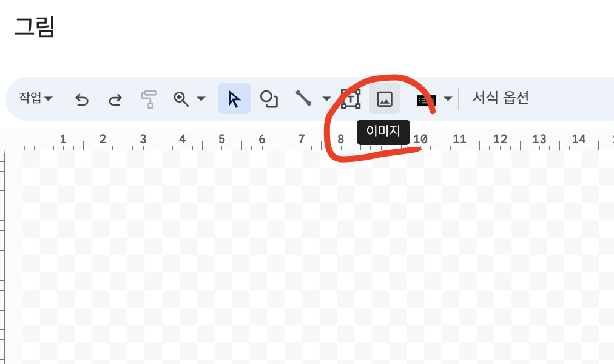Click mark 5 on horizontal ruler
Screen dimensions: 614x364
[x=221, y=140]
